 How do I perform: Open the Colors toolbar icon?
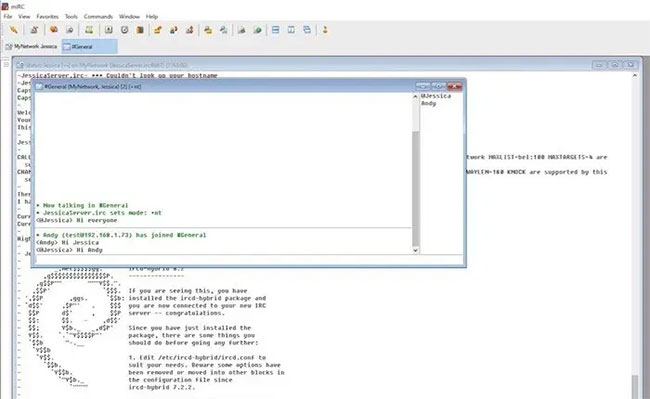[140, 30]
